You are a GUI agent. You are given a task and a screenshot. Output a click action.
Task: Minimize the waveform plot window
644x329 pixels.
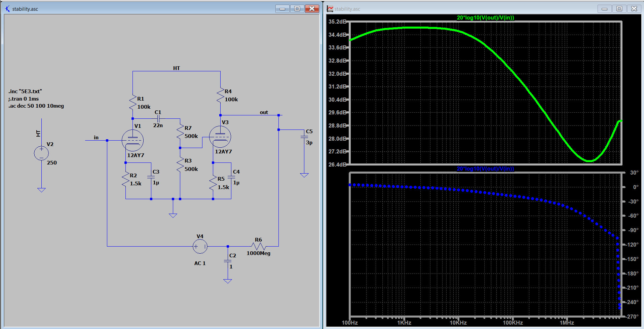604,9
